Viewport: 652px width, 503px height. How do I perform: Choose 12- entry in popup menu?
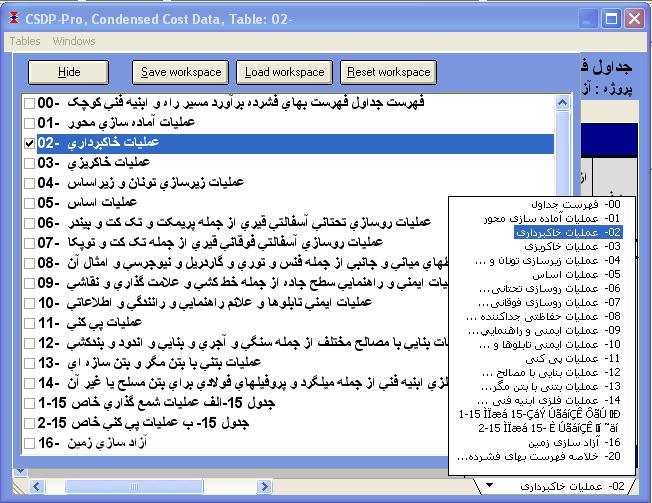(x=551, y=372)
